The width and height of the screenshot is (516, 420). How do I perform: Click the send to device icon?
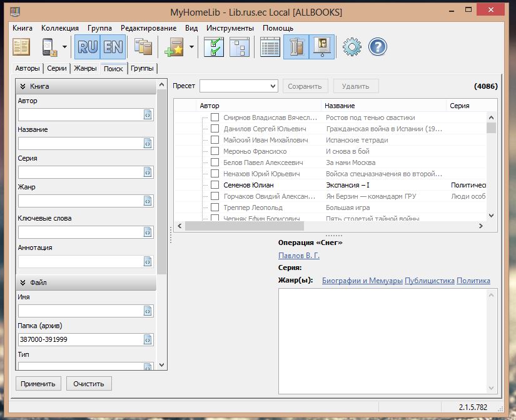(49, 47)
